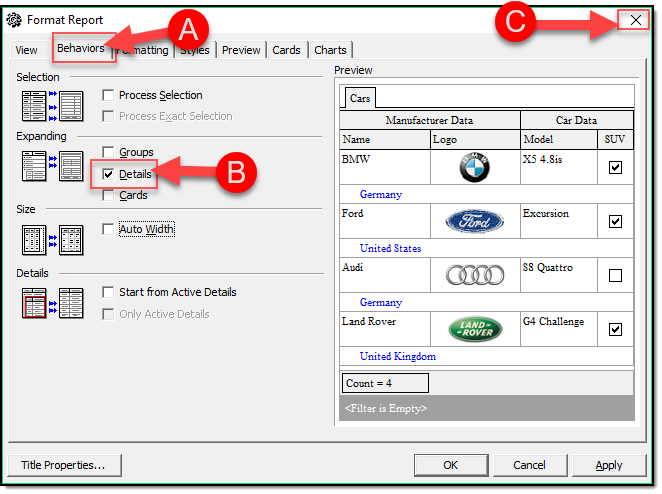The height and width of the screenshot is (494, 662).
Task: Open the Preview tab
Action: coord(241,50)
